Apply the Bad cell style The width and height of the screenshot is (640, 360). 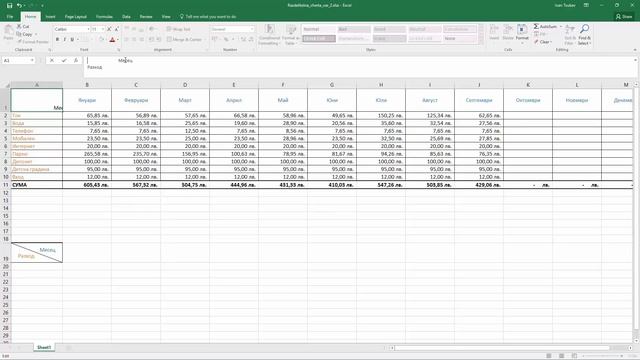[354, 29]
